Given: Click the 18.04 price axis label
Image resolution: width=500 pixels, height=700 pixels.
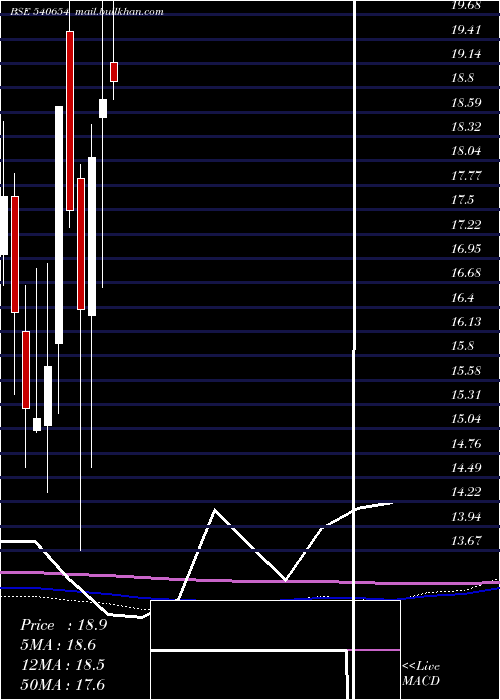Looking at the screenshot, I should tap(466, 151).
